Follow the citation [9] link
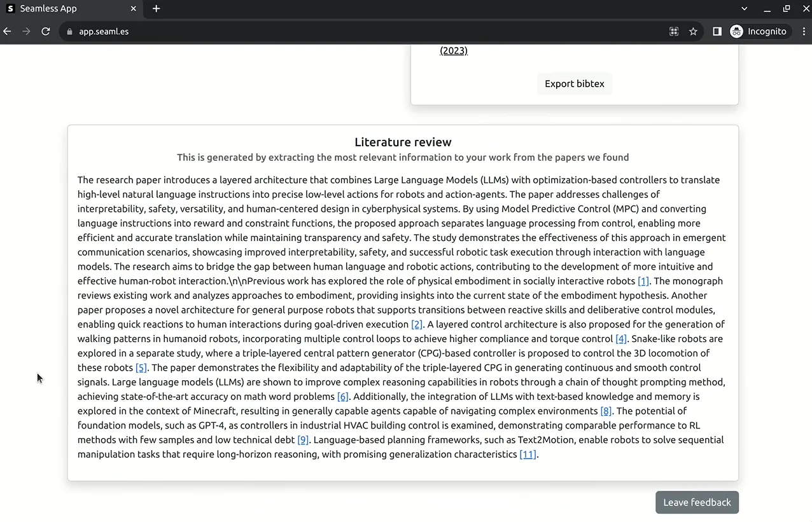 click(303, 440)
